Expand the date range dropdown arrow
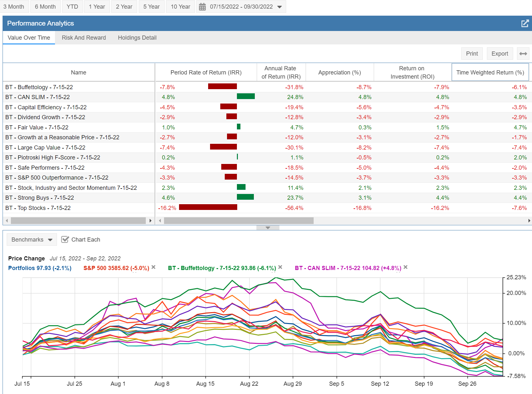Viewport: 532px width, 394px height. tap(280, 7)
